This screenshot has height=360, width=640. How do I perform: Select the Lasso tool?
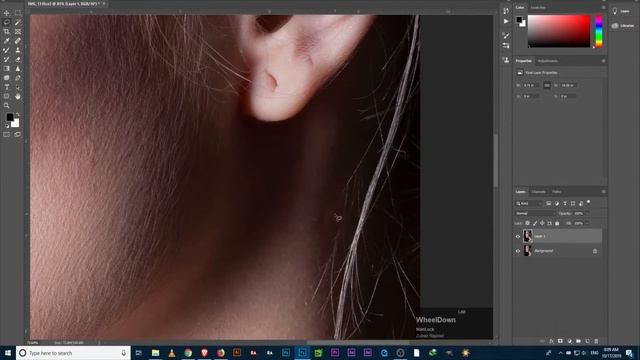tap(7, 22)
